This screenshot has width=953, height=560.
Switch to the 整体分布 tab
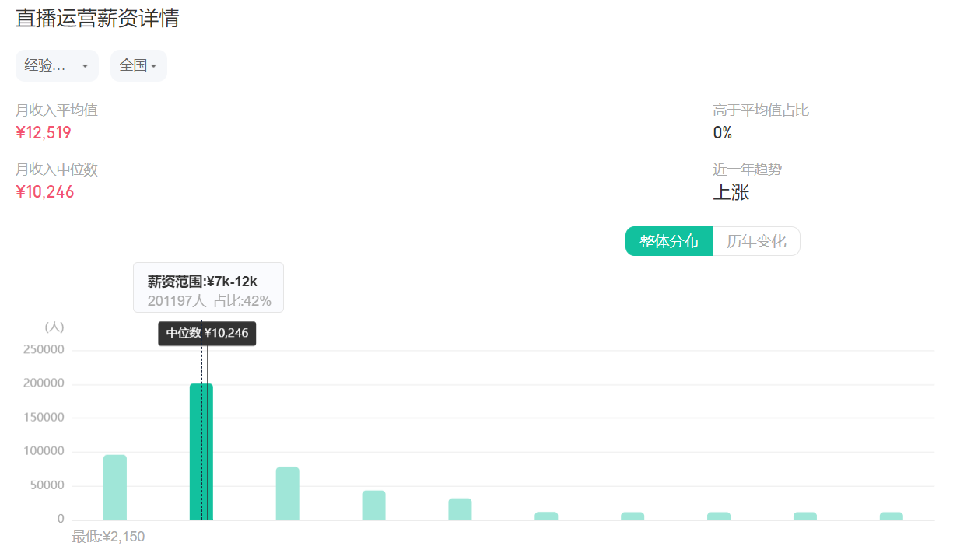[669, 241]
